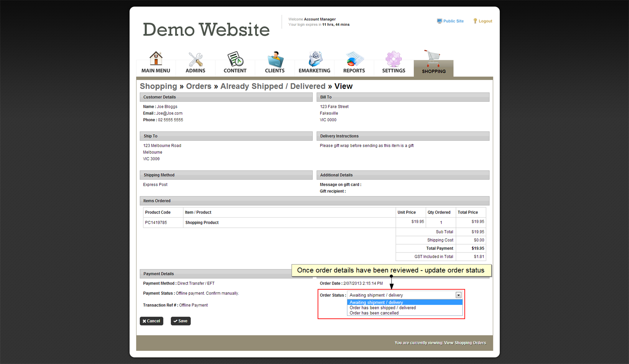Viewport: 629px width, 364px height.
Task: Open Admins via the wrench icon
Action: [x=195, y=59]
